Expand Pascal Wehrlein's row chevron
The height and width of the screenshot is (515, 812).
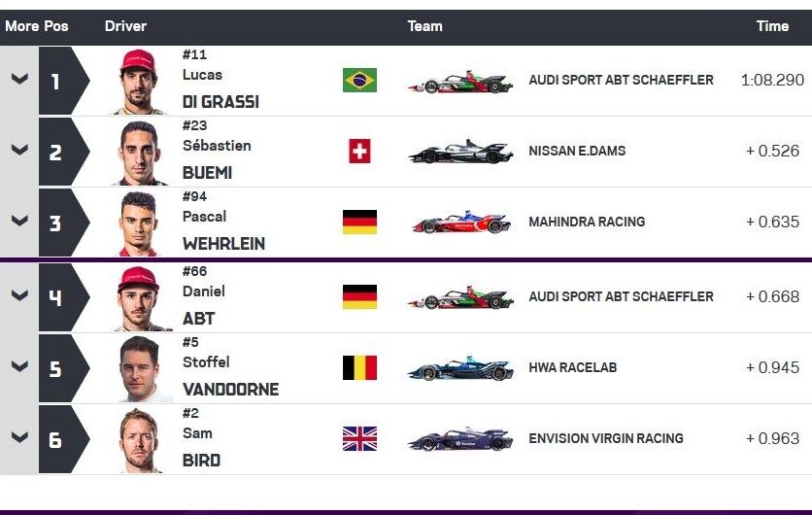[19, 222]
